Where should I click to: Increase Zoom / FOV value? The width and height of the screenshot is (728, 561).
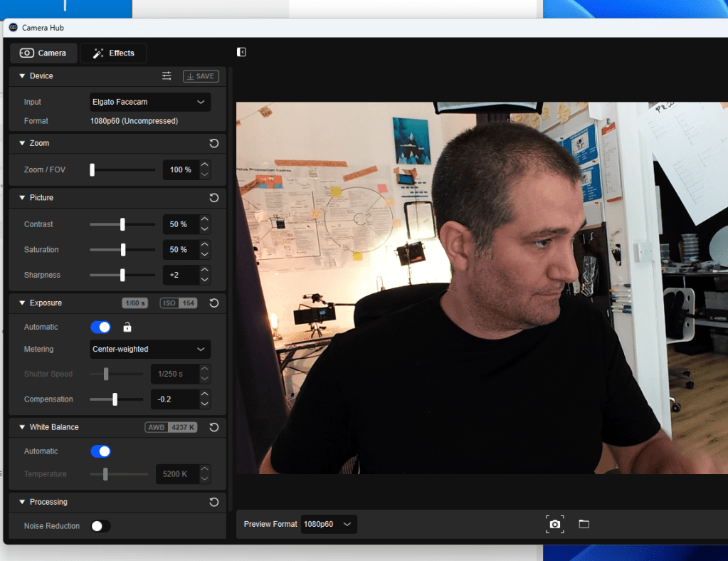205,165
